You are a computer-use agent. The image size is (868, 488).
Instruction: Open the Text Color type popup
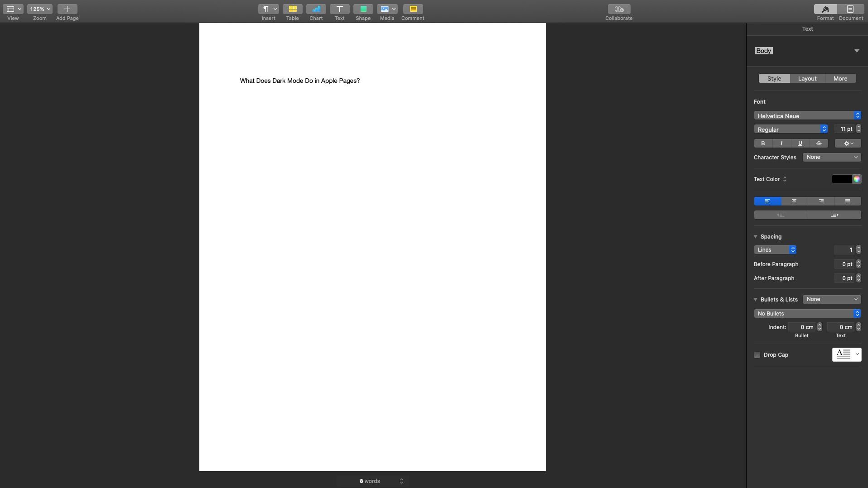(770, 179)
